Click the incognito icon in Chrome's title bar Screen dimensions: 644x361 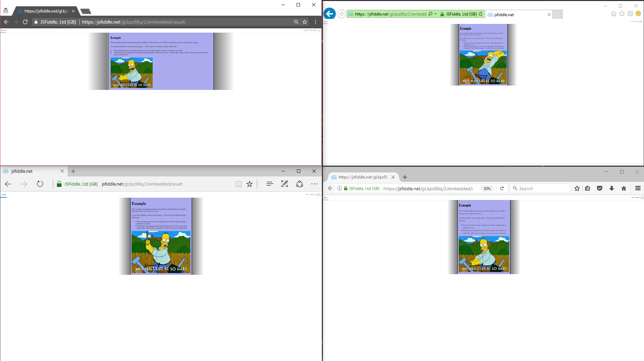click(6, 11)
